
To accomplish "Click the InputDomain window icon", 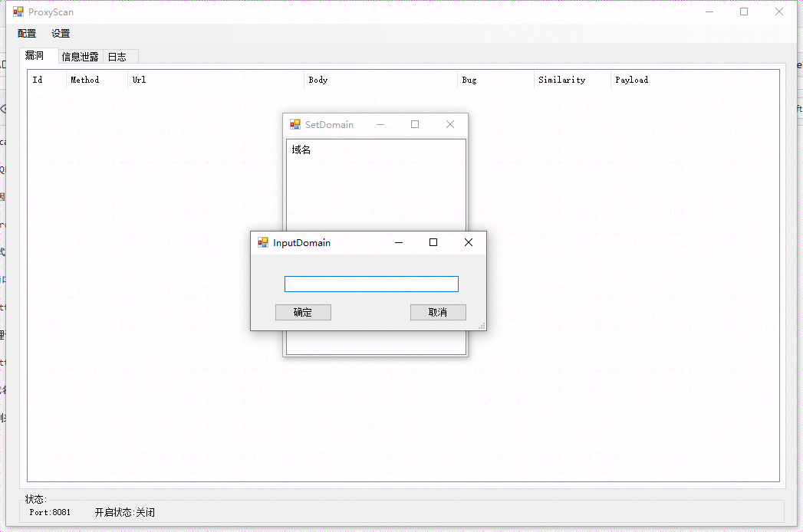I will [x=263, y=243].
